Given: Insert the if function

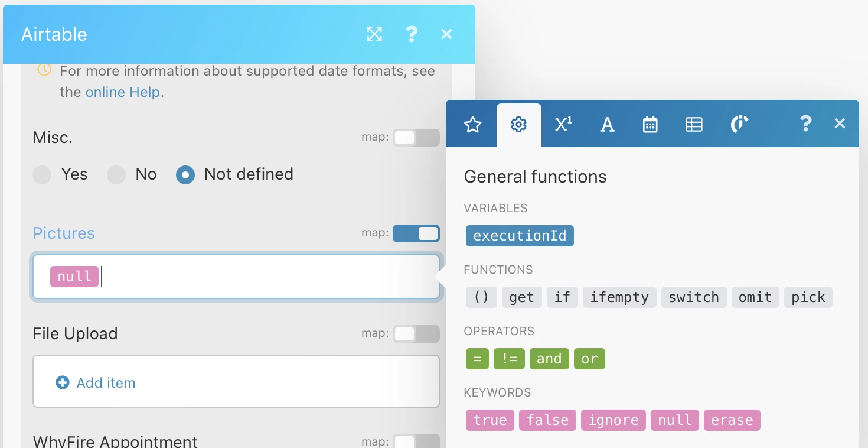Looking at the screenshot, I should (x=562, y=297).
